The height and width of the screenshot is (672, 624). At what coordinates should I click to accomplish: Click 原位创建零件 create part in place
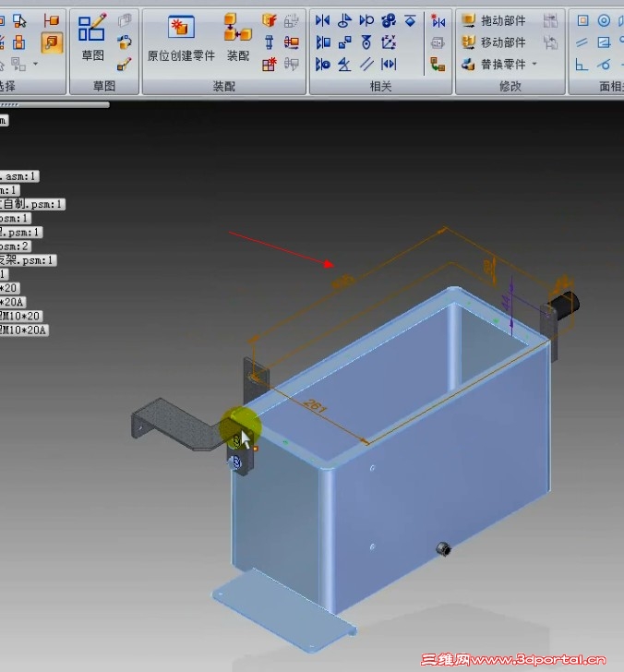tap(181, 38)
